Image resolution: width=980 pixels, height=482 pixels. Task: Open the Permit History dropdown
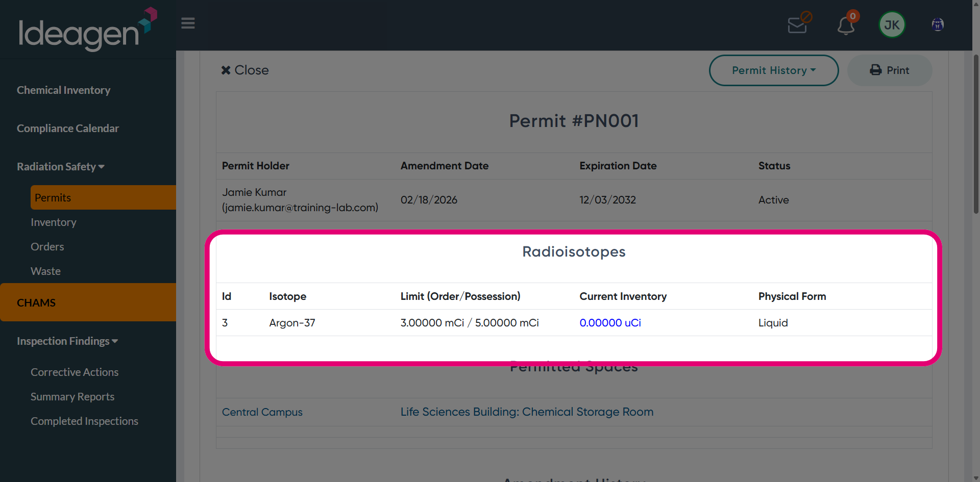(x=773, y=70)
